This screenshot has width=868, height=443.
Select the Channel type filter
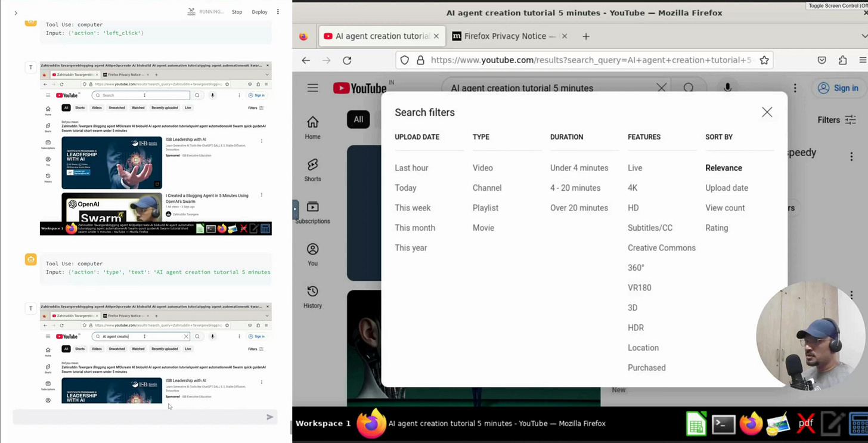[487, 188]
